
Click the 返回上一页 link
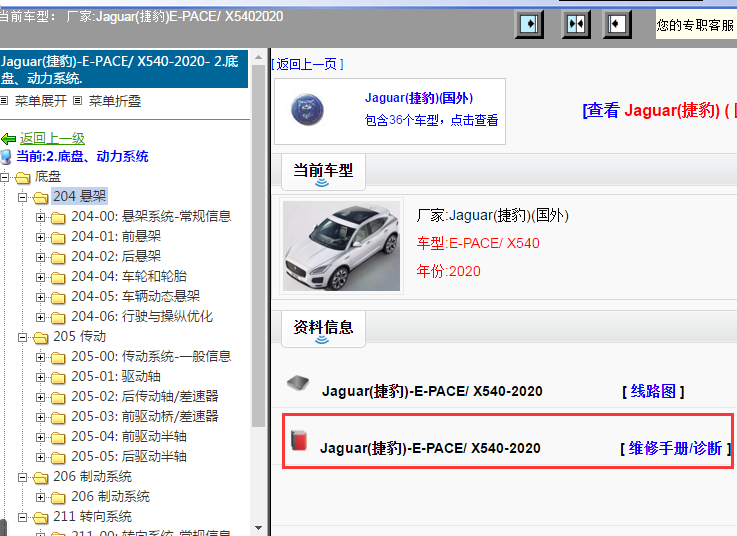pos(308,64)
